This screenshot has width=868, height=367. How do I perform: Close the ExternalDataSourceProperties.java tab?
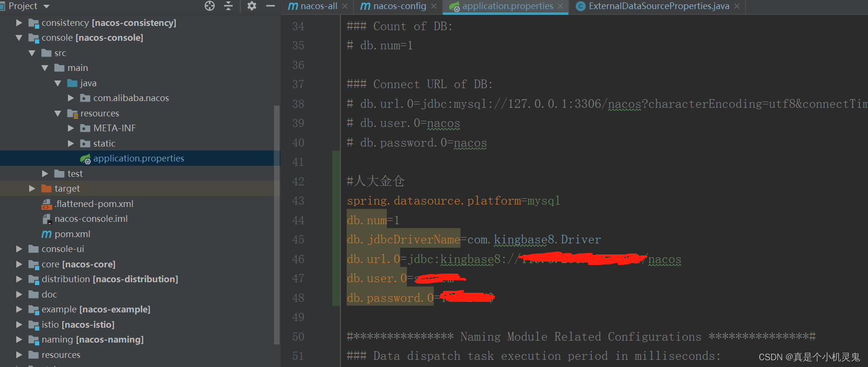click(x=737, y=6)
